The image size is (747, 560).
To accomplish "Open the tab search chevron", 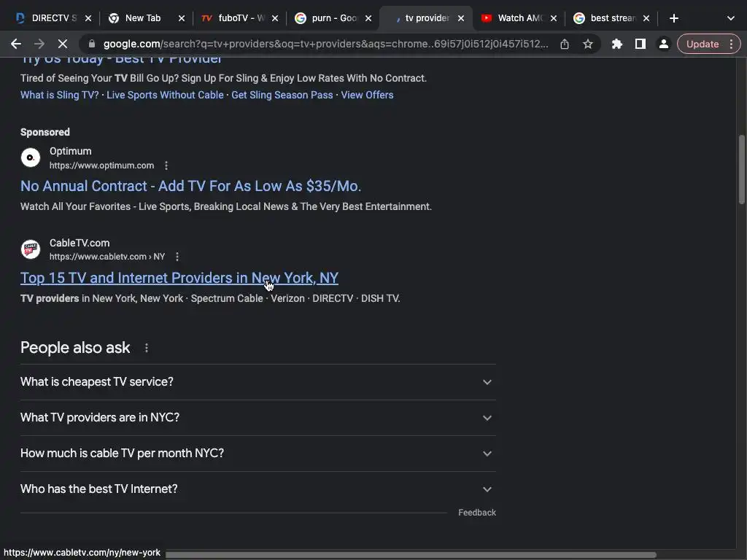I will click(731, 18).
